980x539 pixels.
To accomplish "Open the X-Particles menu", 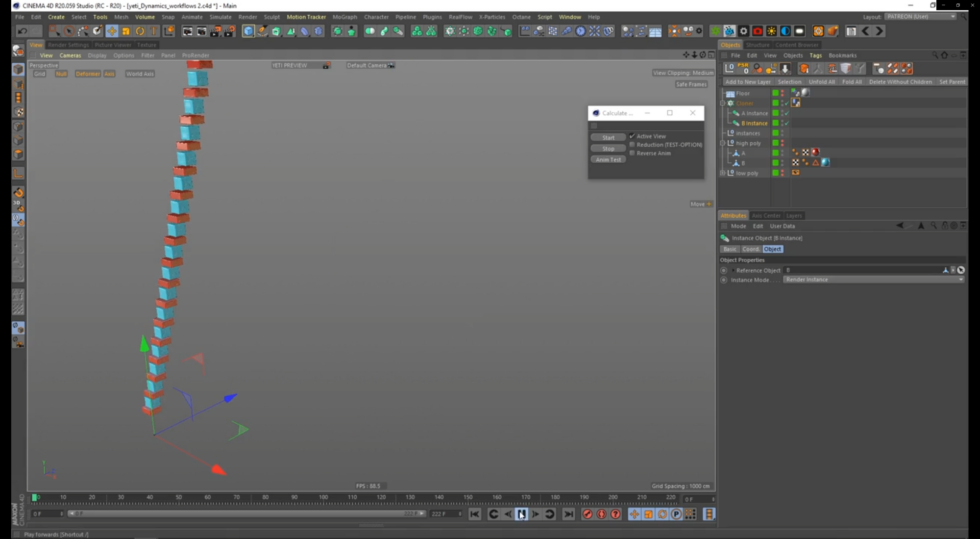I will point(491,17).
